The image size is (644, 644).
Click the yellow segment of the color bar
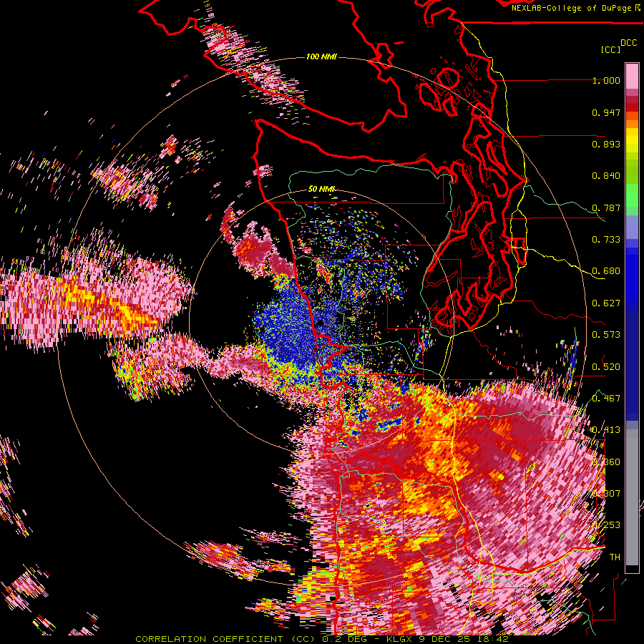[632, 141]
